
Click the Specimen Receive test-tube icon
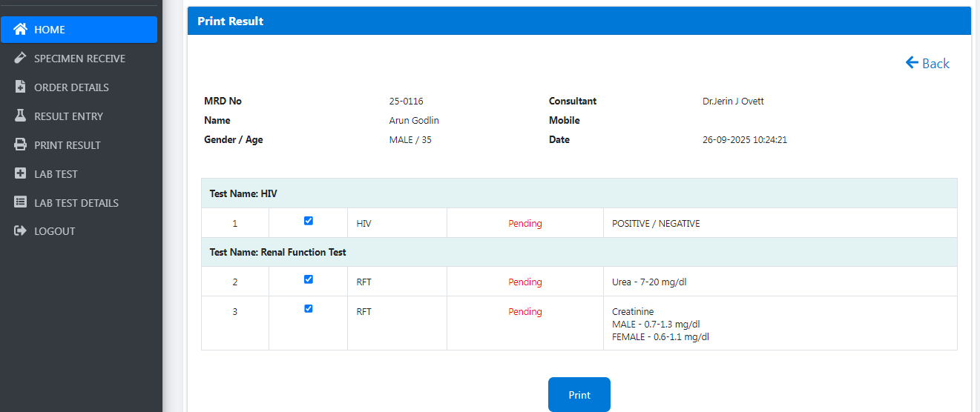click(21, 59)
